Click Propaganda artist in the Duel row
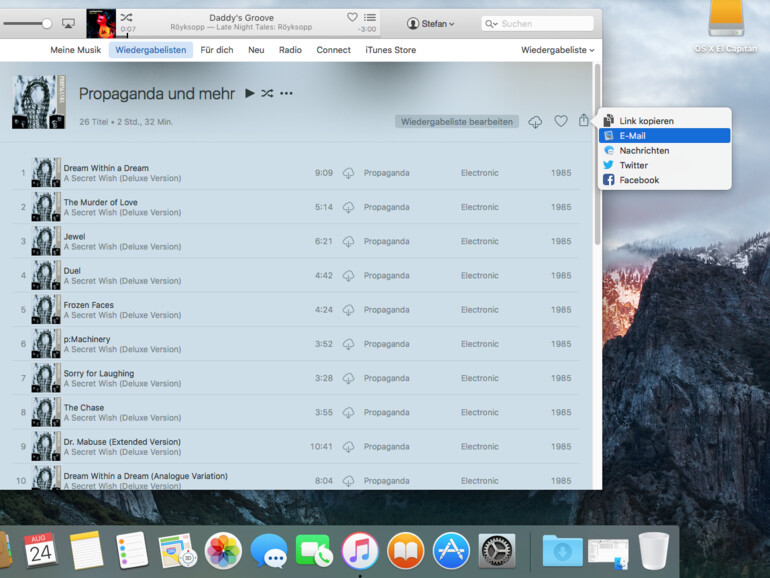Viewport: 770px width, 578px height. pyautogui.click(x=386, y=275)
